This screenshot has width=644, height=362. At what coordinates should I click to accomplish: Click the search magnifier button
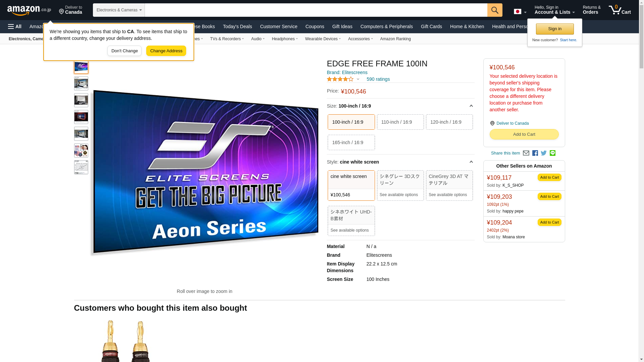(495, 10)
